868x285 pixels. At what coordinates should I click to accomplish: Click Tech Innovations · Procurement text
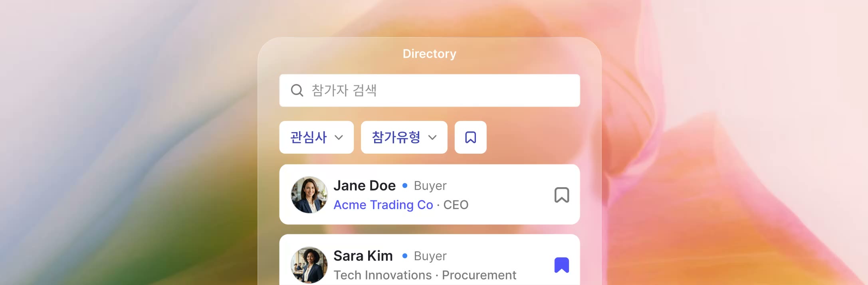425,275
